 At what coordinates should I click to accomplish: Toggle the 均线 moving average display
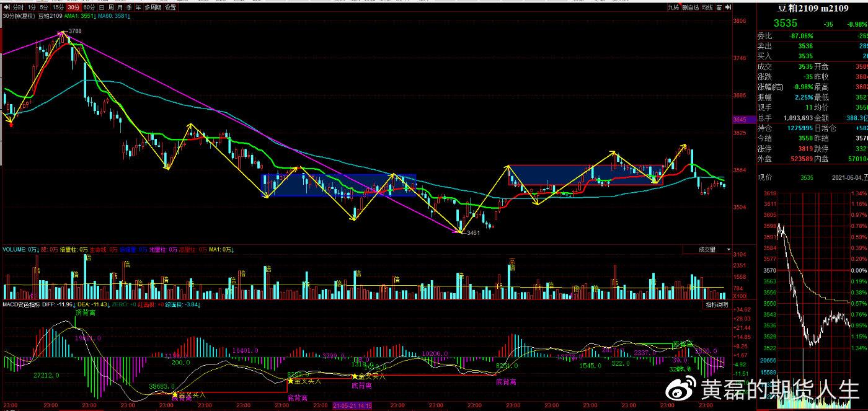pyautogui.click(x=706, y=7)
